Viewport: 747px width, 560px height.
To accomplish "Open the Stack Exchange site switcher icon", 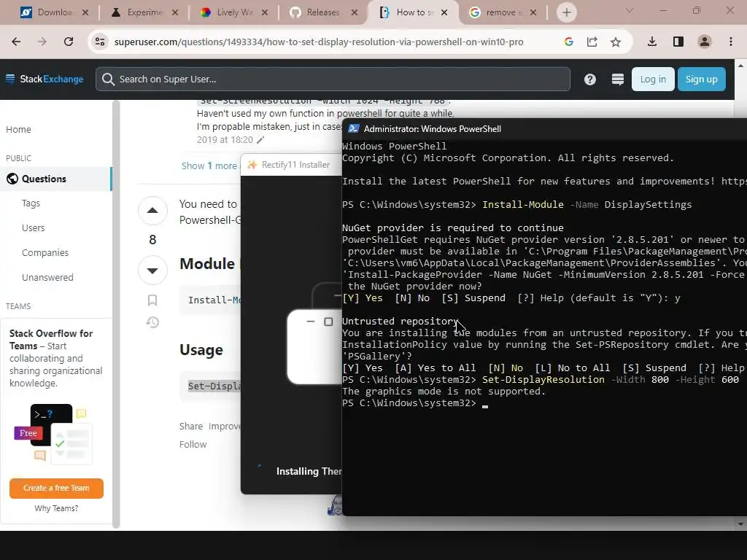I will click(x=617, y=79).
